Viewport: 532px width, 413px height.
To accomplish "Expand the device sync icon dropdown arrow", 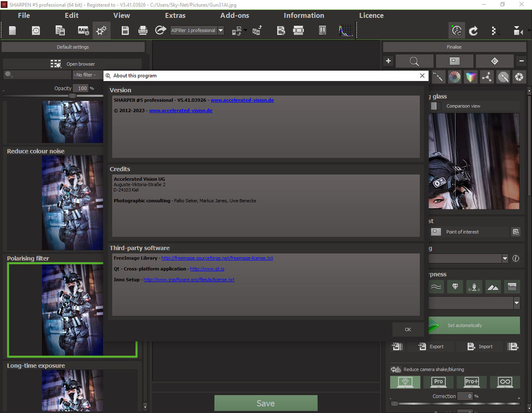I will (245, 30).
